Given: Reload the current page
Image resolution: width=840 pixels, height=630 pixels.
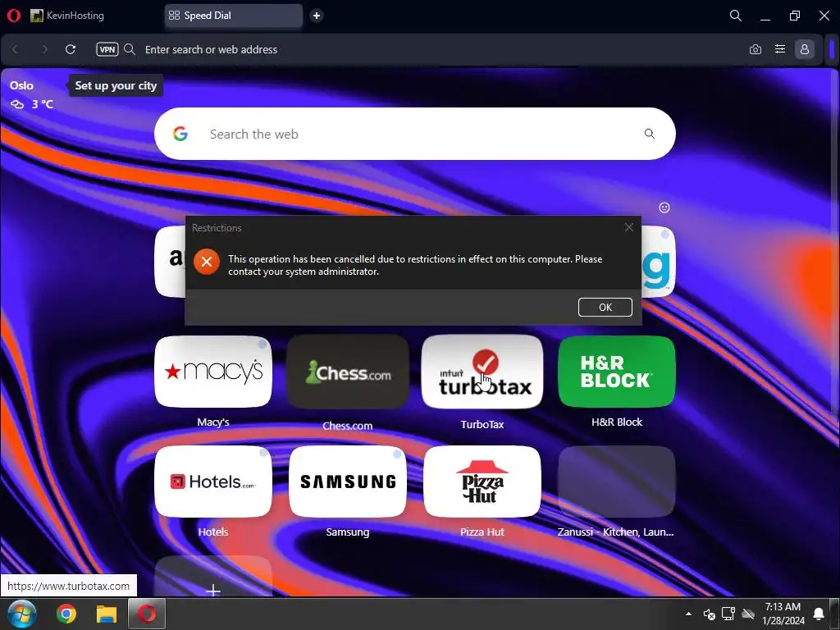Looking at the screenshot, I should tap(71, 49).
